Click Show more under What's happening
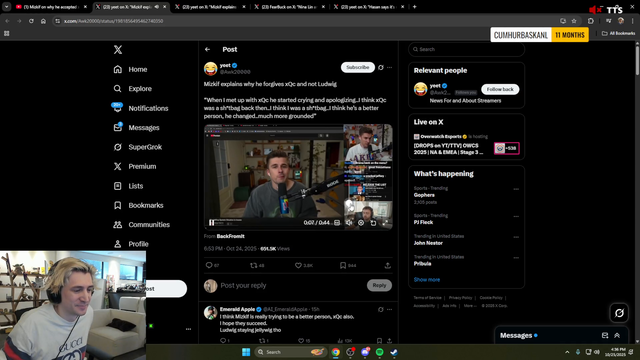 (427, 280)
